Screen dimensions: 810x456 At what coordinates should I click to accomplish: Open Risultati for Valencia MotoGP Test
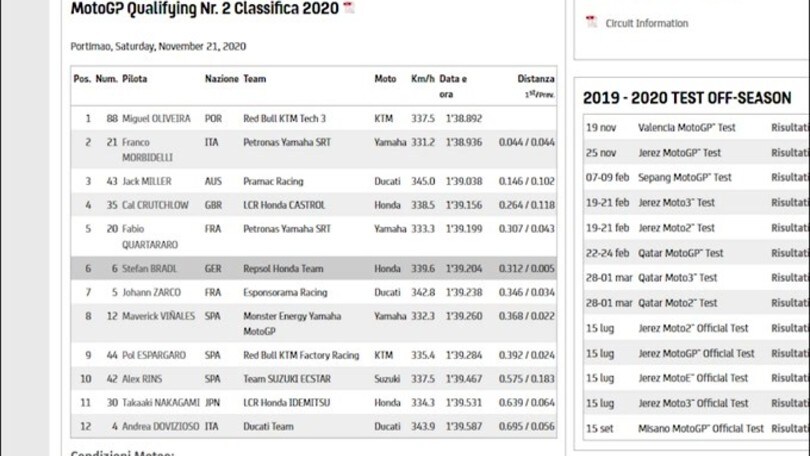click(x=790, y=127)
